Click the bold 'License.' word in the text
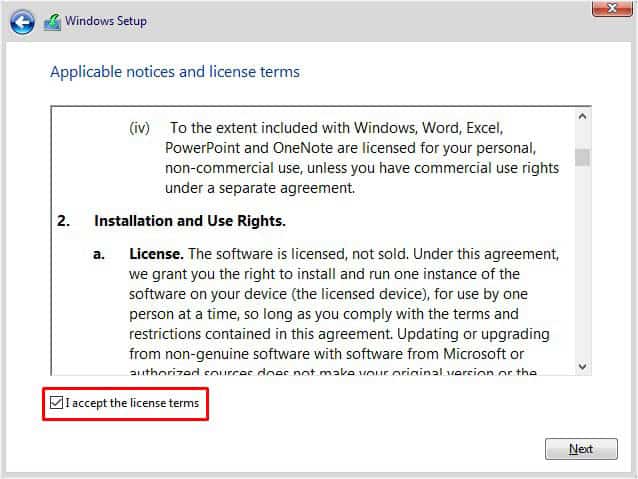Viewport: 638px width, 479px height. [156, 254]
